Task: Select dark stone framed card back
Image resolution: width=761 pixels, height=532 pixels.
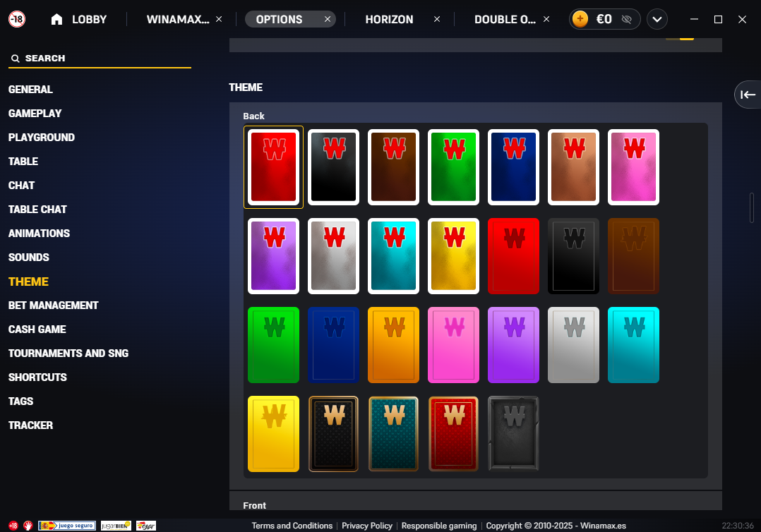Action: coord(513,434)
